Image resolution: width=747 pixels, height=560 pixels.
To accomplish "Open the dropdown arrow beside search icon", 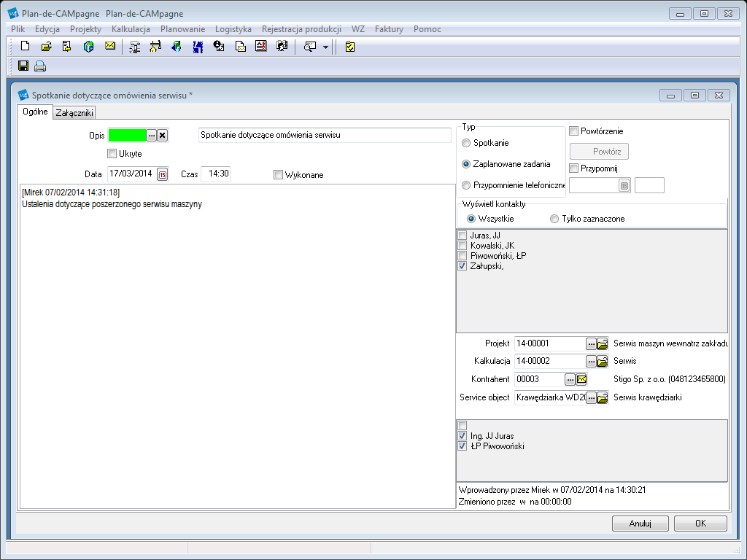I will click(326, 47).
